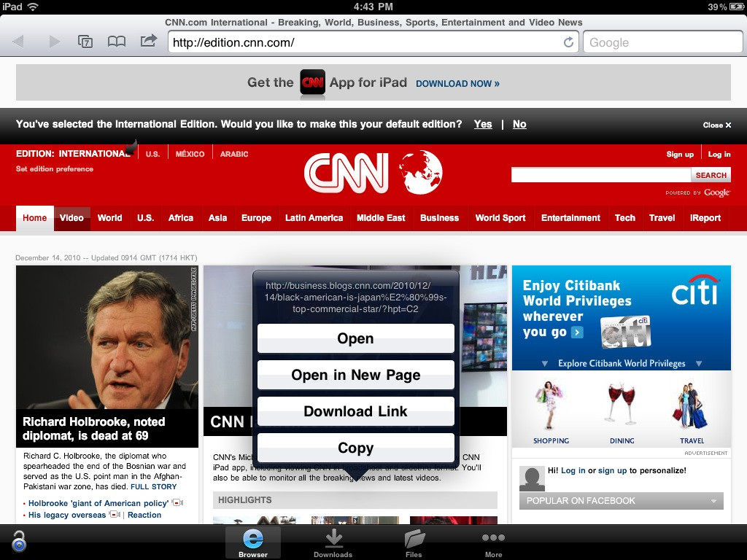Screen dimensions: 747x560
Task: Close the edition notification bar
Action: click(x=716, y=125)
